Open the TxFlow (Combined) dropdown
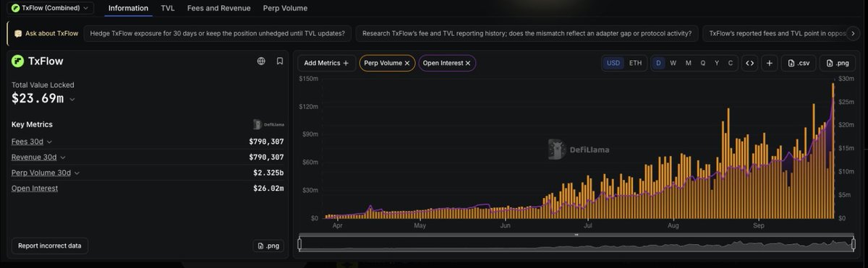868x268 pixels. pos(51,8)
